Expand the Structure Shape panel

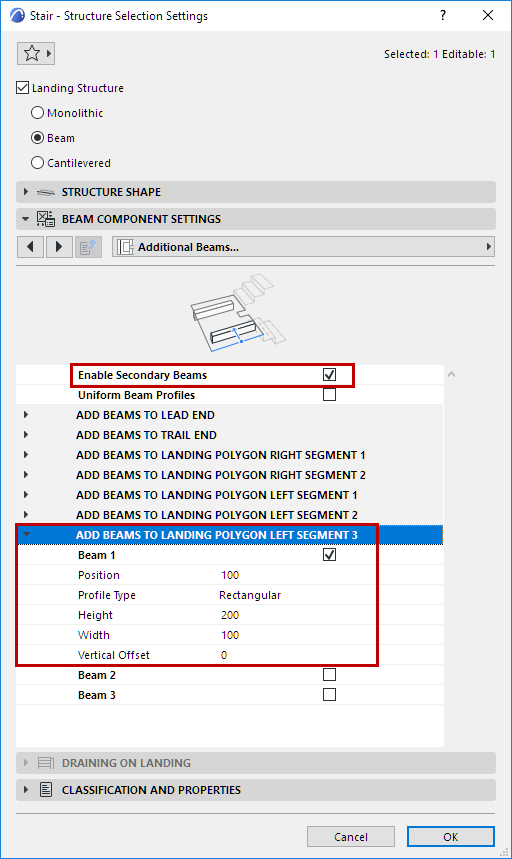25,192
